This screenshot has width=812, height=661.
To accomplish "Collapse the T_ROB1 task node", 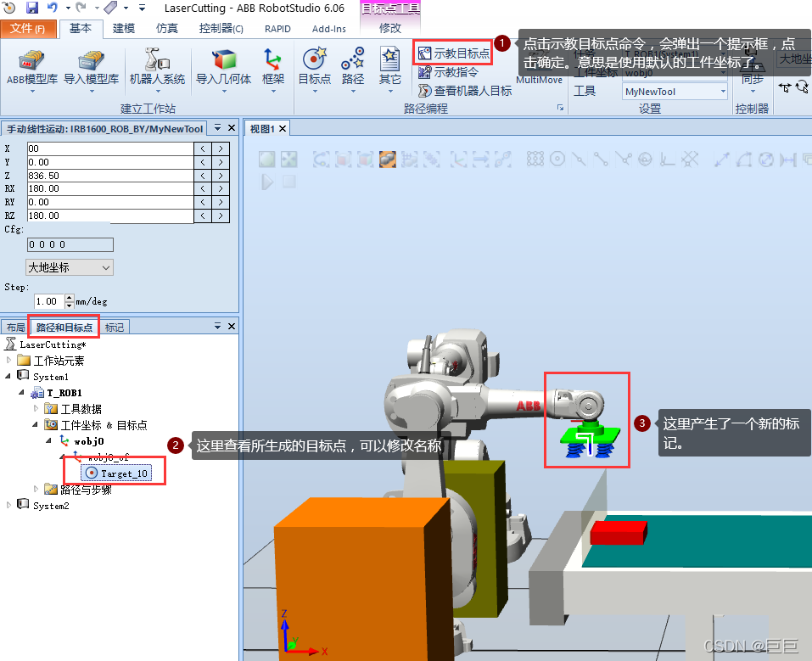I will [x=21, y=392].
